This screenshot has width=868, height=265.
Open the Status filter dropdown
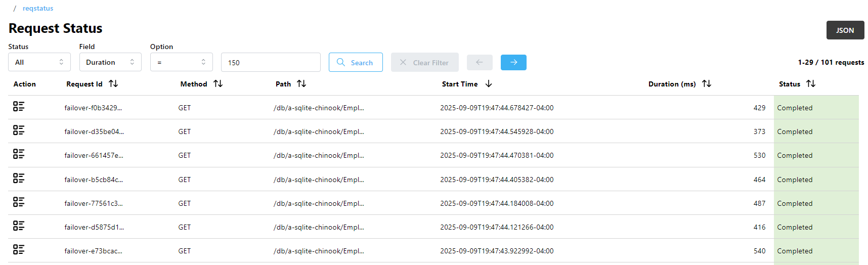pos(39,62)
